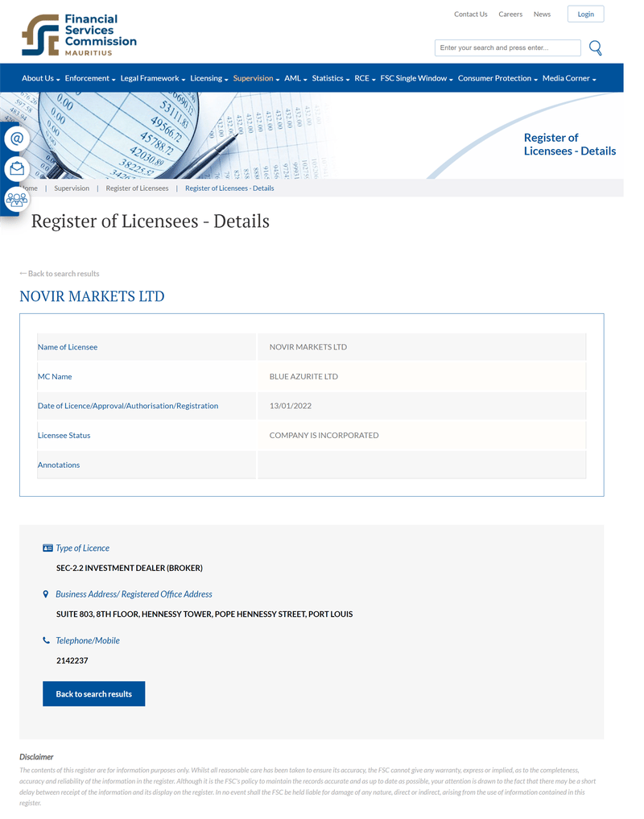Click the magnifying glass search icon
The image size is (644, 819).
pyautogui.click(x=595, y=48)
